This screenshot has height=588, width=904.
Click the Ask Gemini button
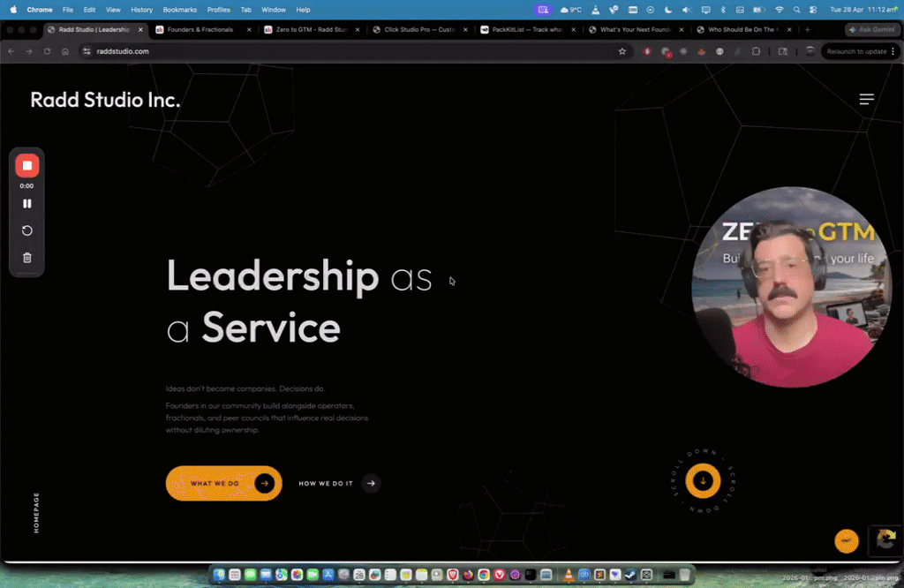[x=872, y=29]
